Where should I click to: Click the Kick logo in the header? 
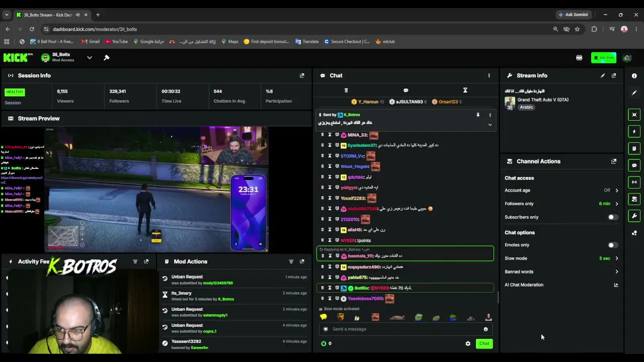pyautogui.click(x=18, y=58)
